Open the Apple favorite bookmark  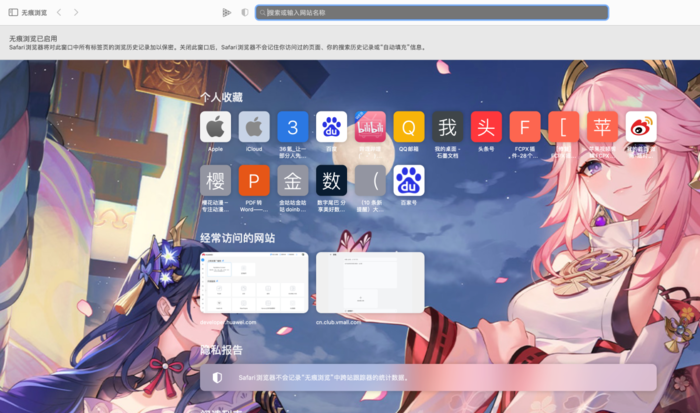tap(215, 127)
